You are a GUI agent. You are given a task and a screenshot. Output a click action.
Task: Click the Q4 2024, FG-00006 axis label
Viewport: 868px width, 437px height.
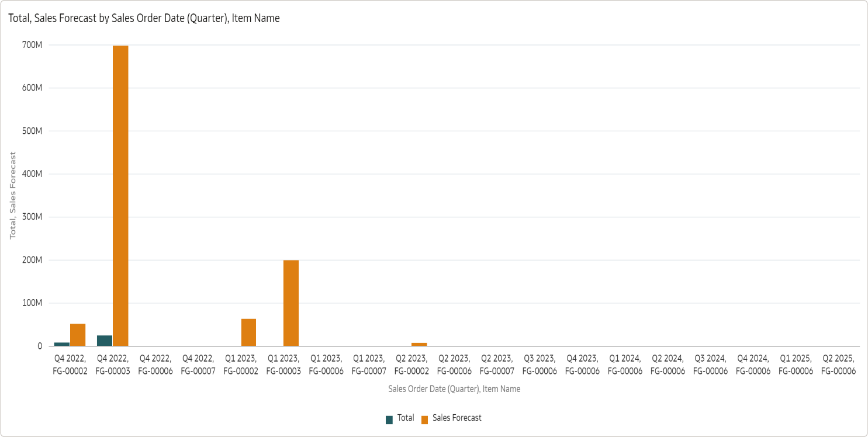(753, 365)
